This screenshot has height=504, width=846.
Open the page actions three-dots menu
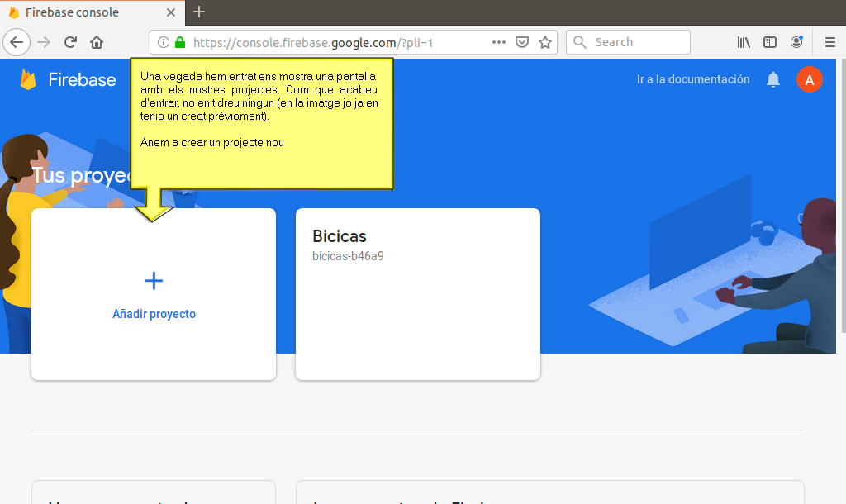(498, 42)
